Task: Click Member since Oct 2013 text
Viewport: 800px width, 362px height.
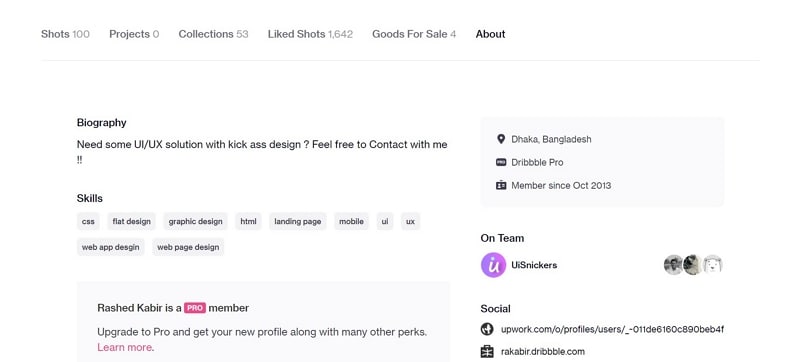Action: pyautogui.click(x=561, y=186)
